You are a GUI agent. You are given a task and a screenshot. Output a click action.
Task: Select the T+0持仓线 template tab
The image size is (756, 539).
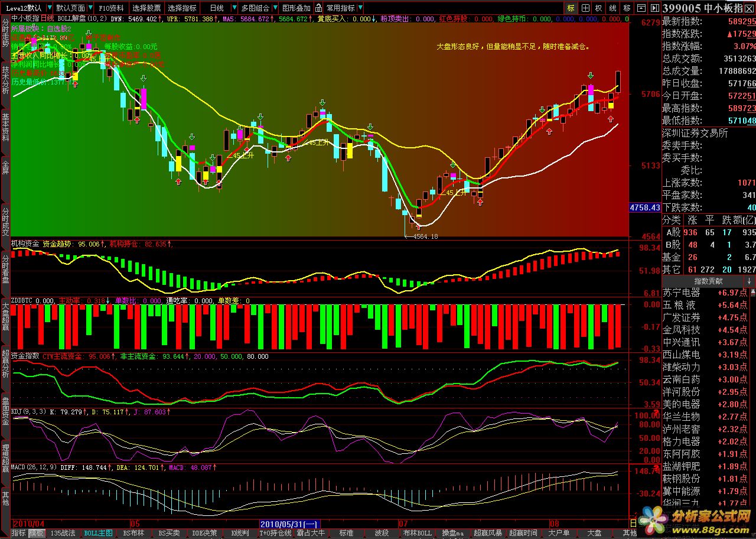coord(275,532)
